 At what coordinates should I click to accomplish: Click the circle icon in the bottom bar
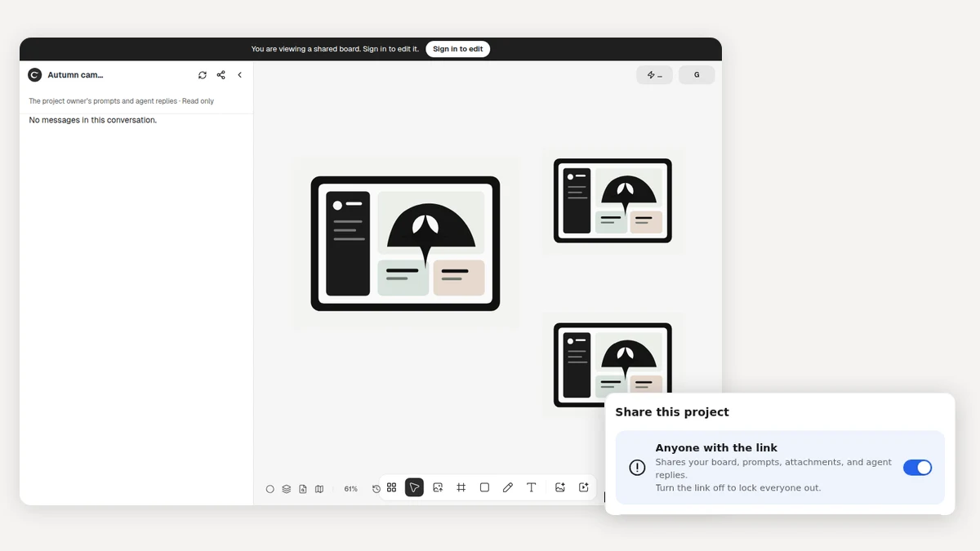270,489
